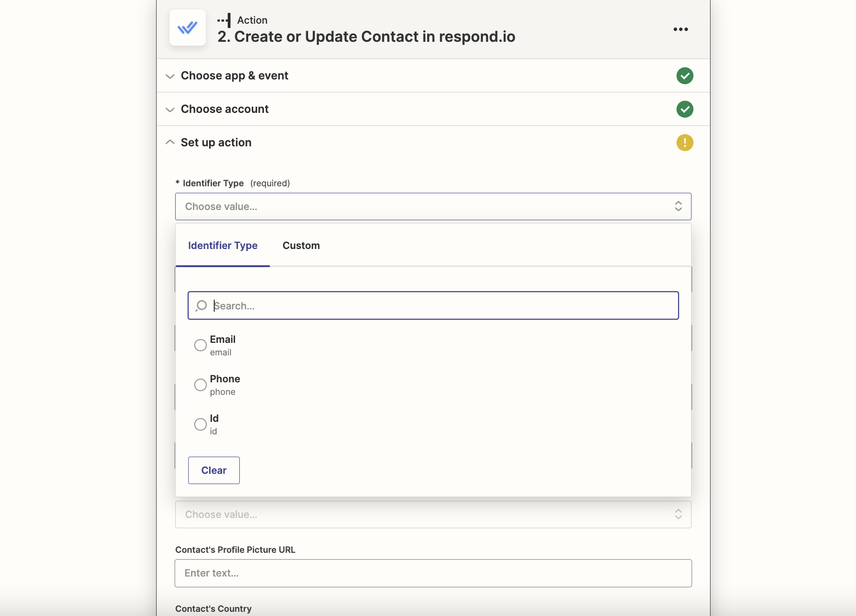Click the Contact's Profile Picture URL field

pyautogui.click(x=433, y=573)
